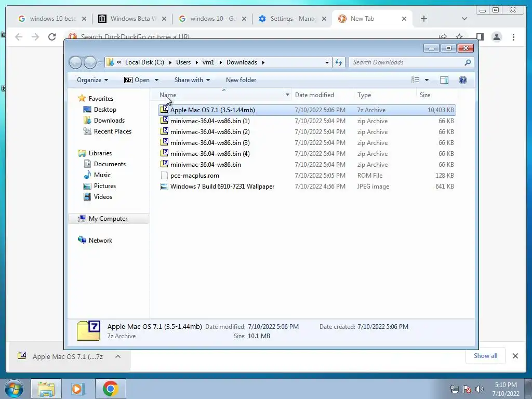The image size is (532, 399).
Task: Open the address bar history dropdown
Action: coord(327,62)
